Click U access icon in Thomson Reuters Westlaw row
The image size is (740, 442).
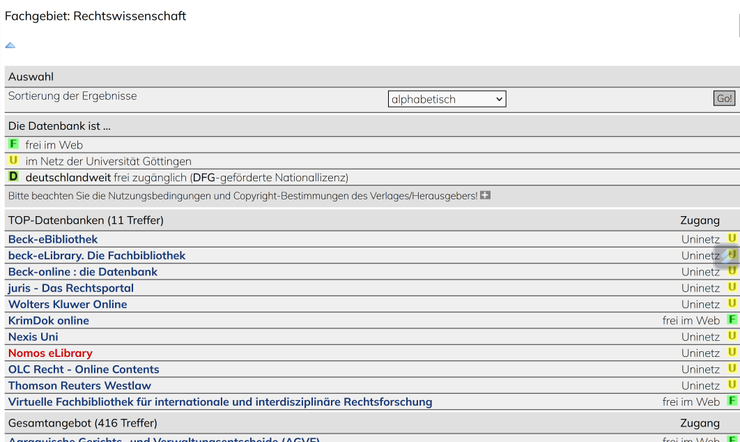click(x=732, y=384)
